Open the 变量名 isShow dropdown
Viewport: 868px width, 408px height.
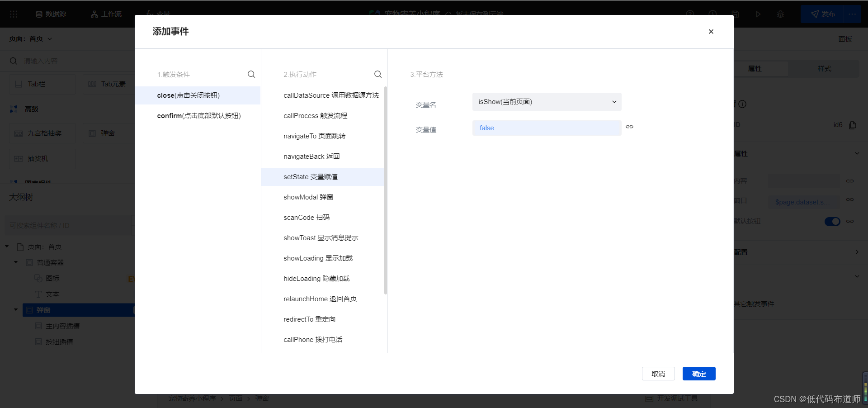pos(547,102)
